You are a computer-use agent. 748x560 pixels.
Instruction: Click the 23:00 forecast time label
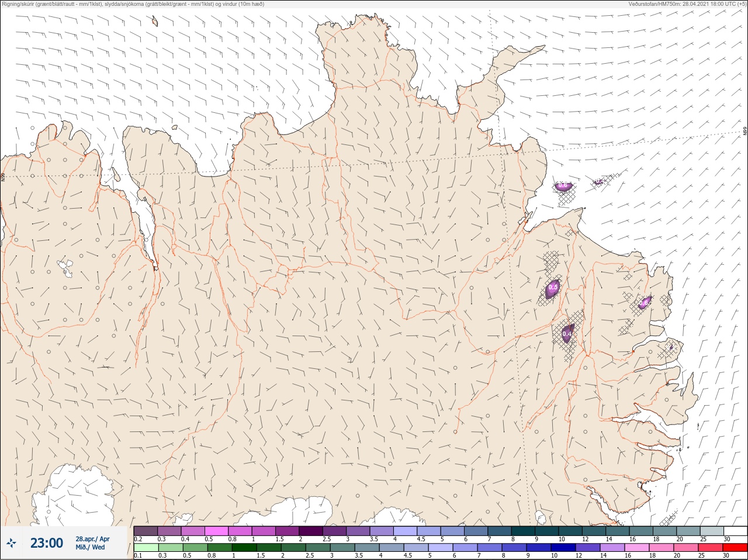[x=47, y=543]
